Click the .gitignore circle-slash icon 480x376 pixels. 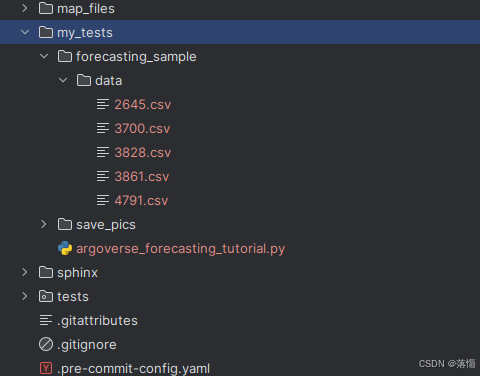coord(46,344)
